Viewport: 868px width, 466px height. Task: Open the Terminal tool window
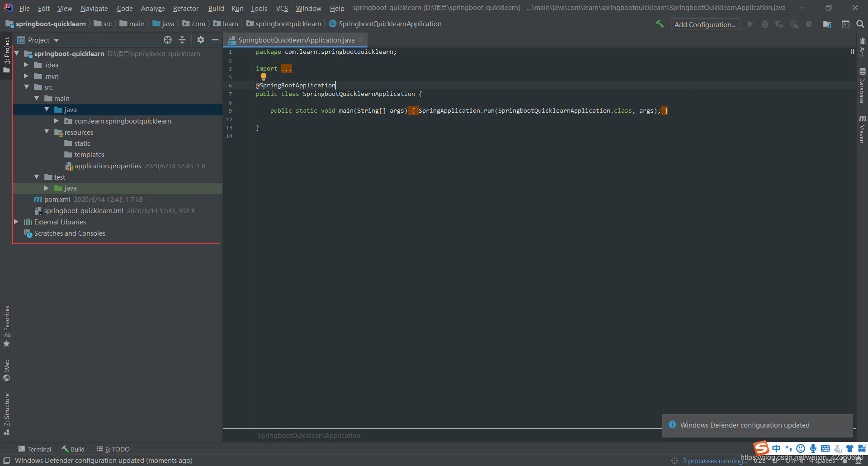coord(35,449)
